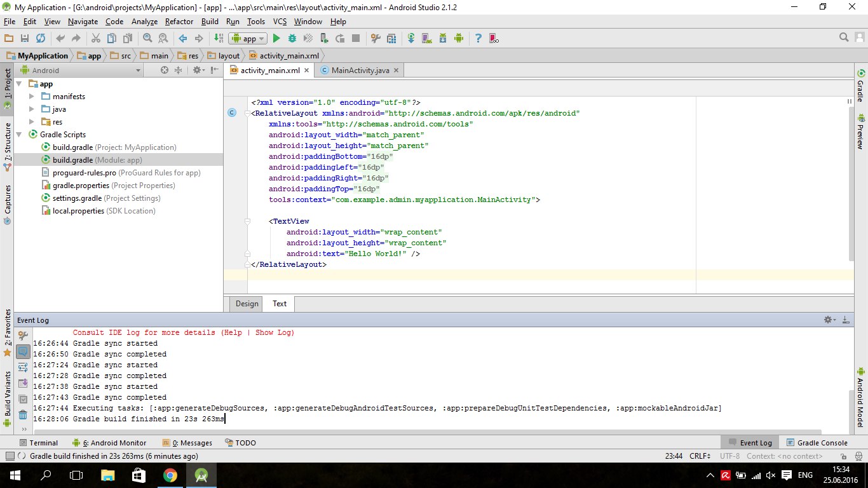Switch to the MainActivity.java tab
Screen dimensions: 868x488
[360, 71]
